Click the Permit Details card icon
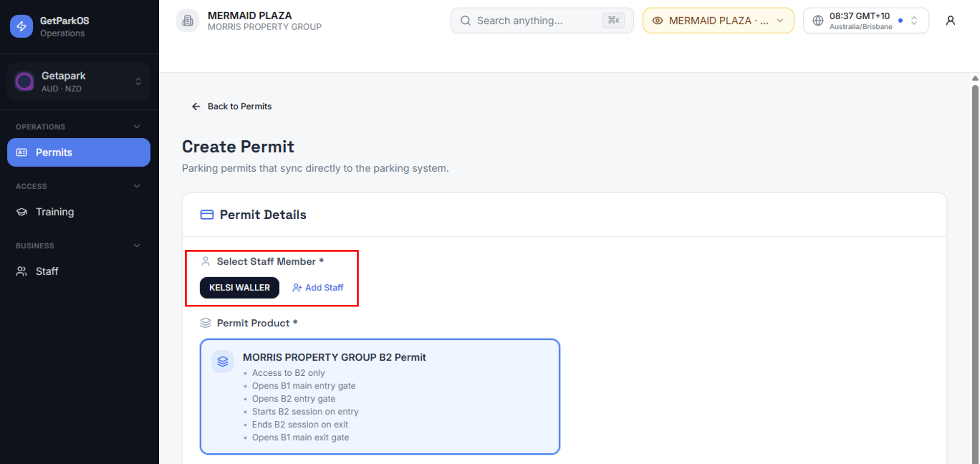 (x=207, y=215)
